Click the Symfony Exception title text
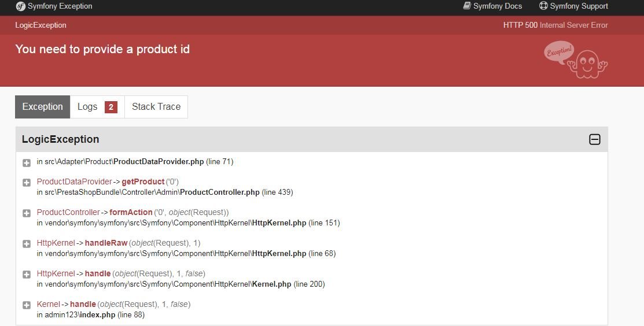This screenshot has width=644, height=326. 61,6
